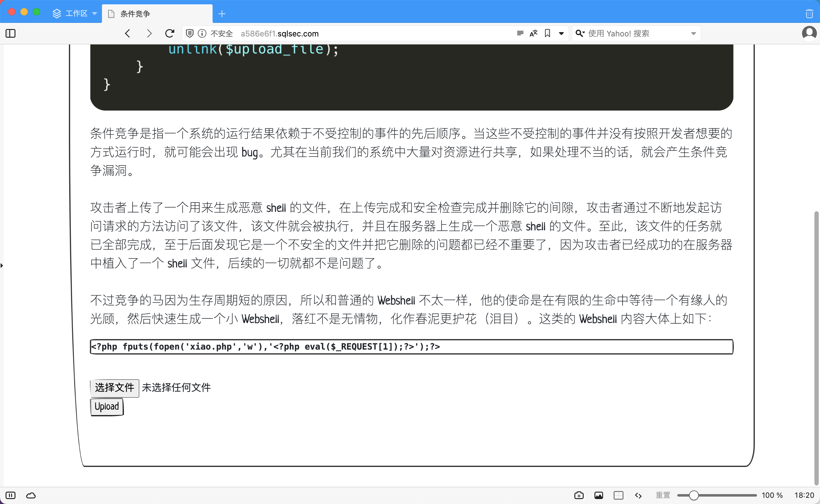820x504 pixels.
Task: Open the user profile avatar
Action: click(x=809, y=33)
